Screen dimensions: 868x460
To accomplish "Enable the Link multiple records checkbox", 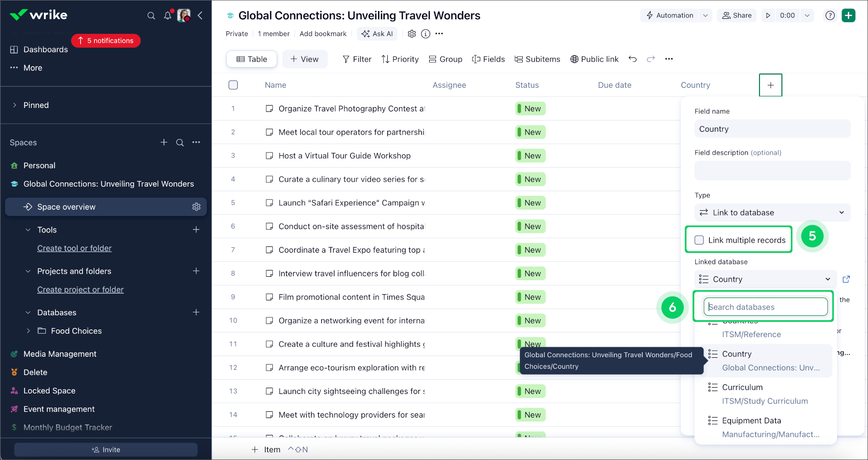I will [699, 240].
